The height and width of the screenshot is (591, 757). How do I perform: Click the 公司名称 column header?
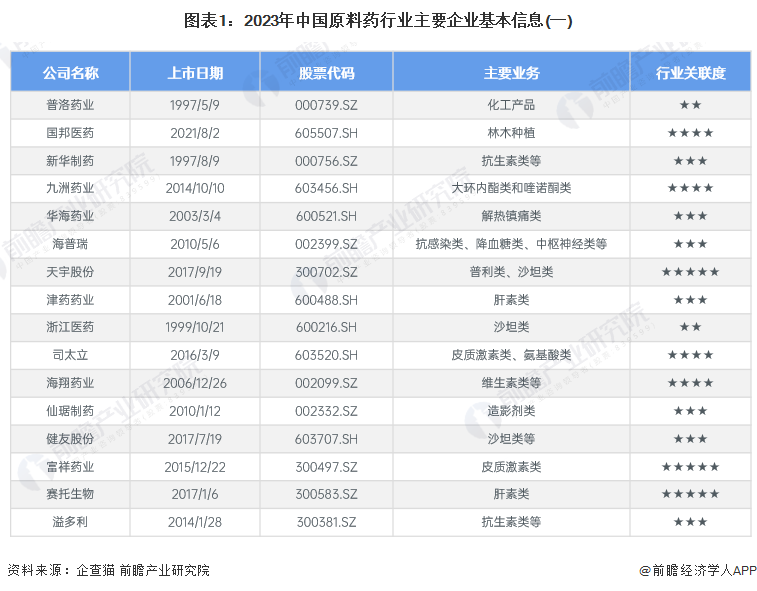[x=70, y=73]
